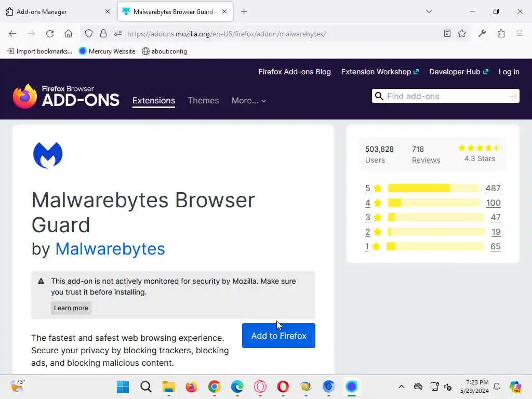Open site permissions icon in address bar
Screen dimensions: 532x399
pyautogui.click(x=118, y=34)
